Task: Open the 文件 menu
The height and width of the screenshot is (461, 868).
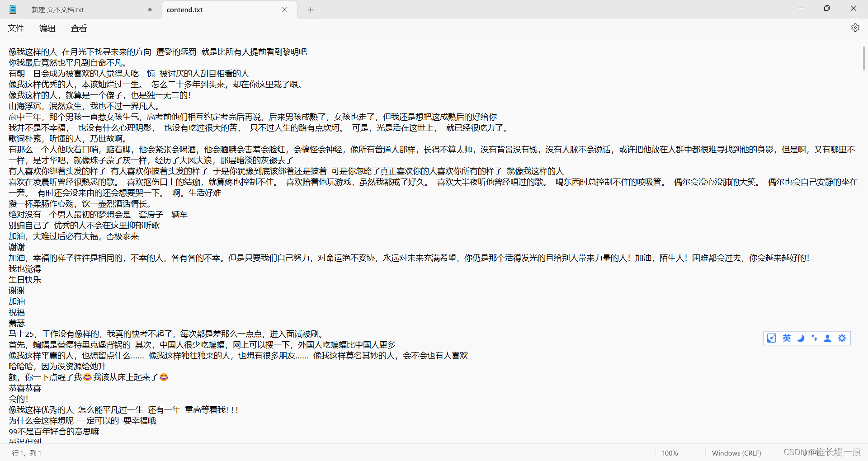Action: [16, 28]
